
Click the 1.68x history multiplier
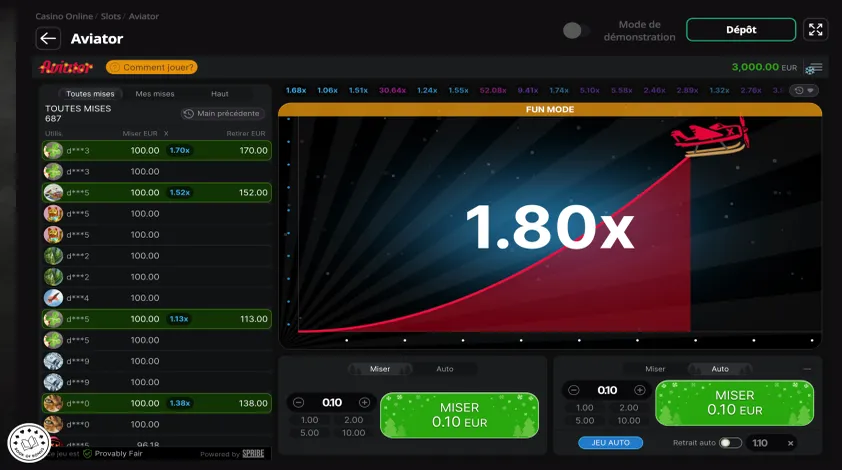click(x=296, y=90)
